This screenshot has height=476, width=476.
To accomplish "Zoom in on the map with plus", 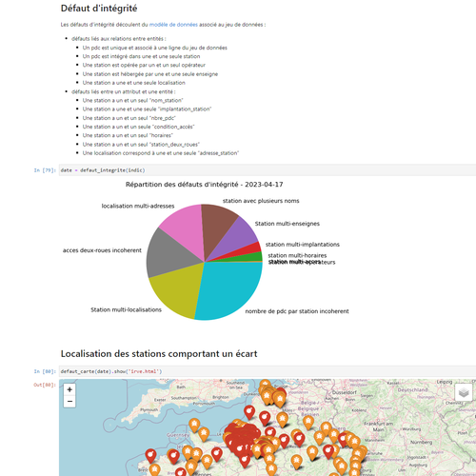I will 69,389.
